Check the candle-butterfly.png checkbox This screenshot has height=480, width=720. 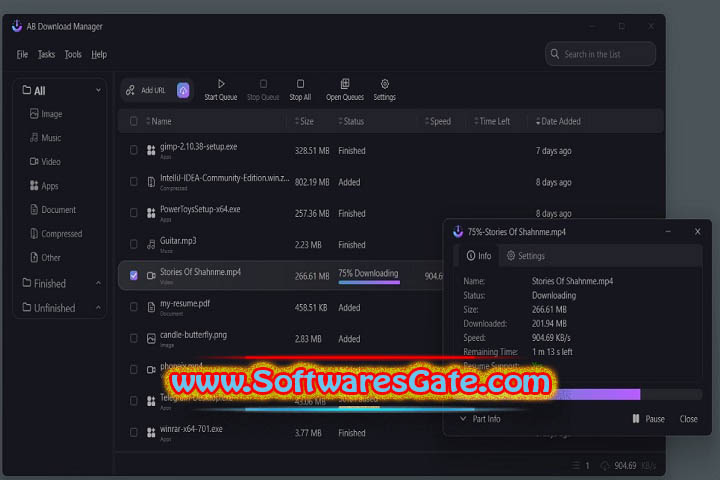(x=133, y=339)
